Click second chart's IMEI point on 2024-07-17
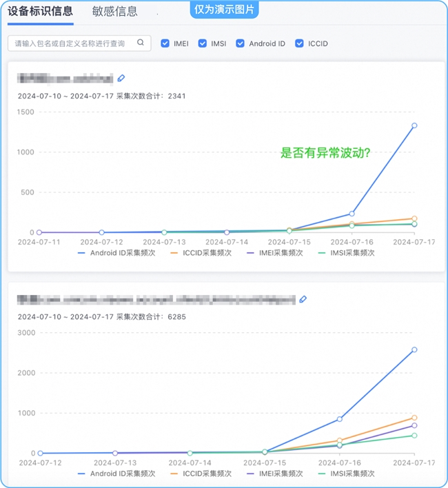 [x=414, y=425]
